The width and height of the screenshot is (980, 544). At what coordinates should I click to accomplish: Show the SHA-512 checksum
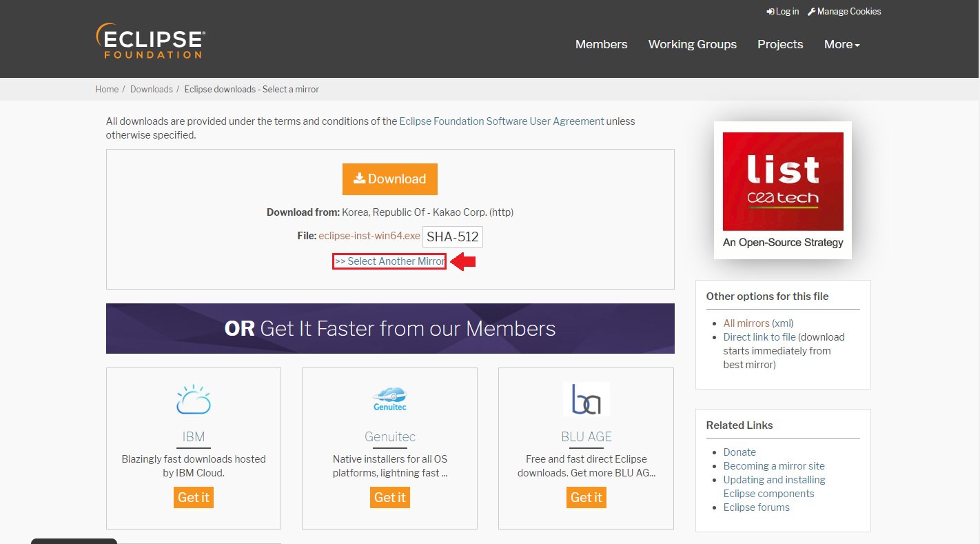tap(453, 237)
